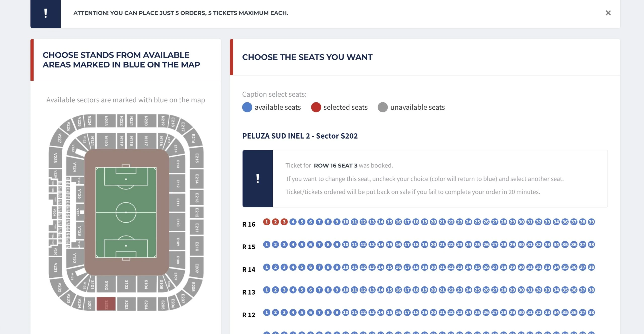Click sector V228 on the stadium map
The width and height of the screenshot is (644, 334).
pyautogui.click(x=55, y=158)
